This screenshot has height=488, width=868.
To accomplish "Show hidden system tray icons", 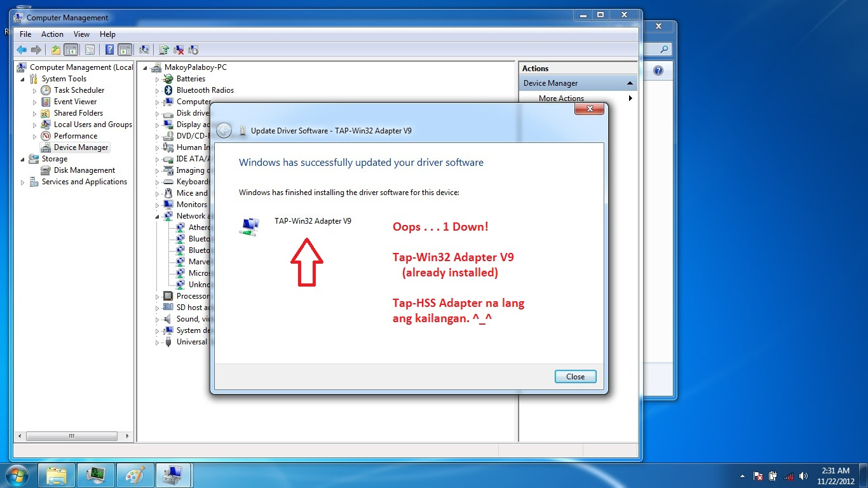I will click(742, 476).
